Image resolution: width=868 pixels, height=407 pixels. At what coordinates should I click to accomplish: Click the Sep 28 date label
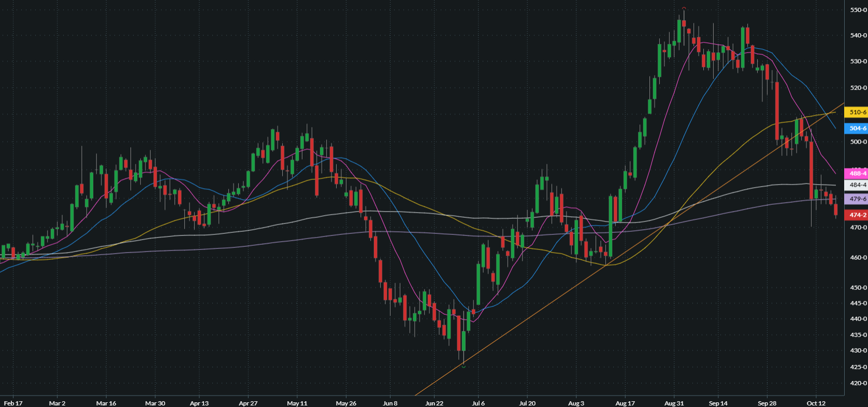click(x=766, y=403)
